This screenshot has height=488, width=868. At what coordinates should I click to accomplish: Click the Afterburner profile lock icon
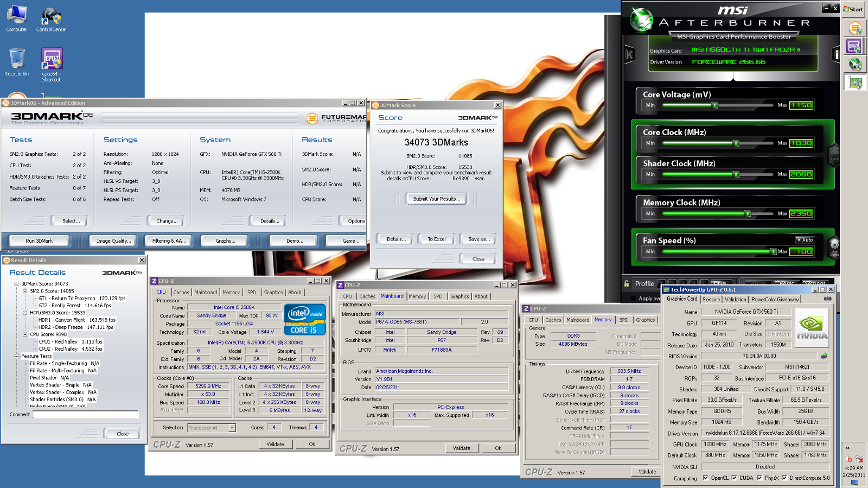click(x=627, y=283)
